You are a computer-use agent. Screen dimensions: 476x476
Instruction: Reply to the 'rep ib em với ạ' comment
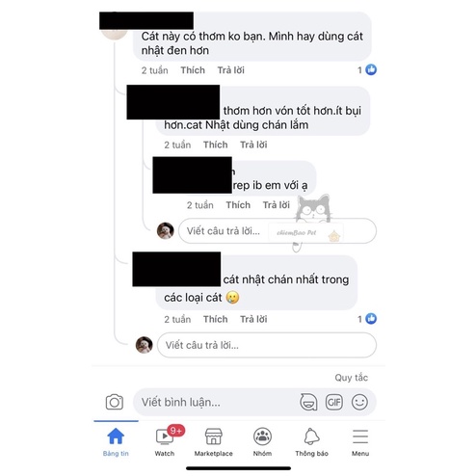pos(277,205)
